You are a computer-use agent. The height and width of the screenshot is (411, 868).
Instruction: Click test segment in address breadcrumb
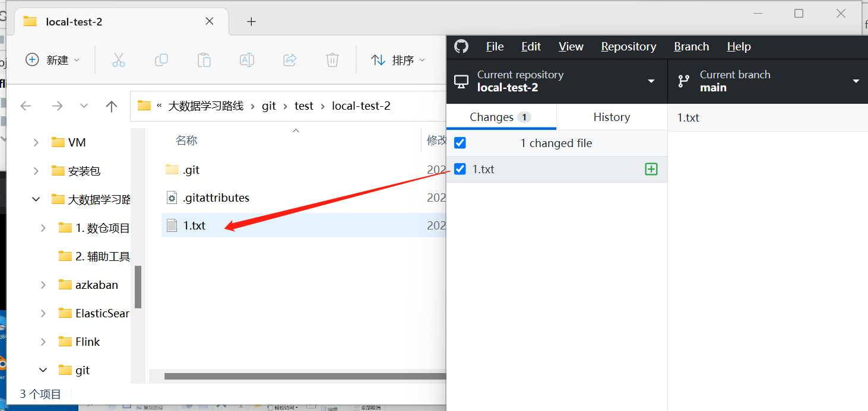(303, 106)
